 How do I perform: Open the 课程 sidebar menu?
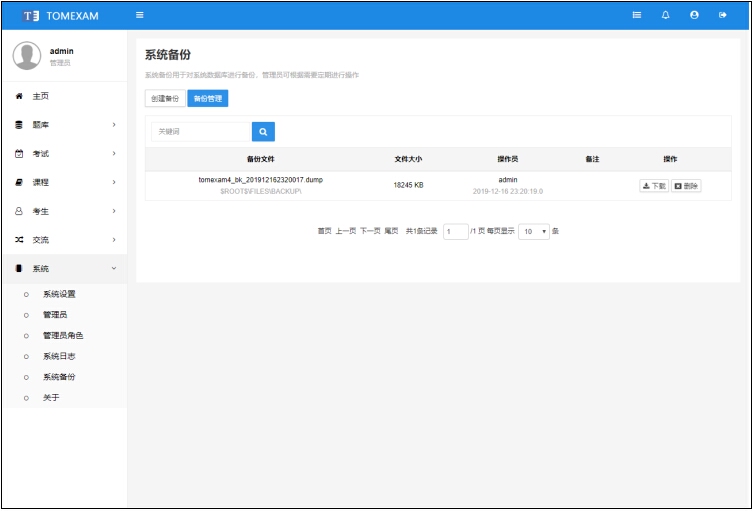click(65, 182)
